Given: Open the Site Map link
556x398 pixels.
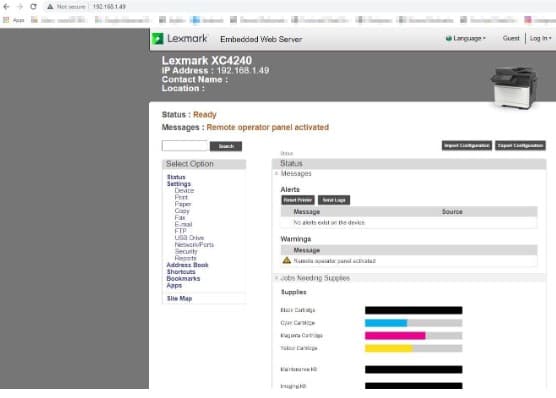Looking at the screenshot, I should (x=179, y=298).
